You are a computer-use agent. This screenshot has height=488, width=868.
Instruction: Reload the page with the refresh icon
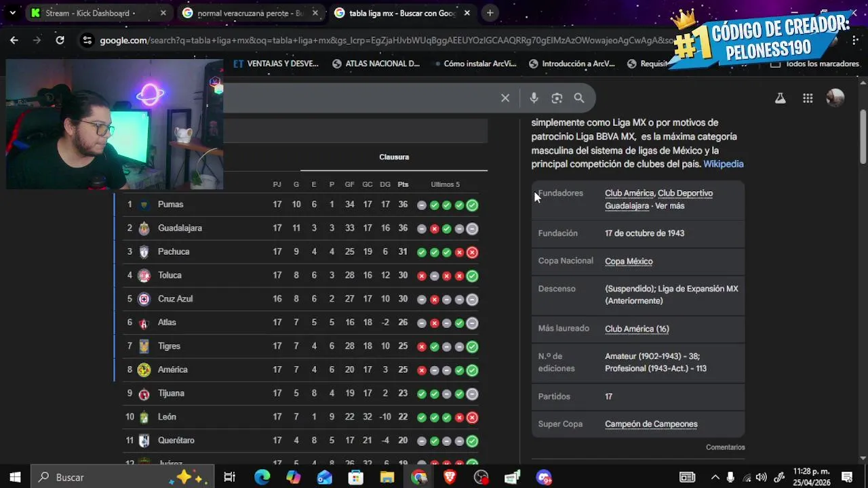click(x=60, y=40)
